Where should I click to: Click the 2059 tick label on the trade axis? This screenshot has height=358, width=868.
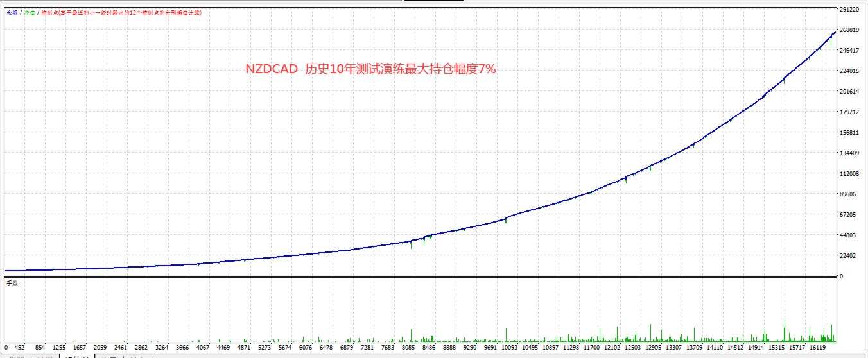(100, 348)
